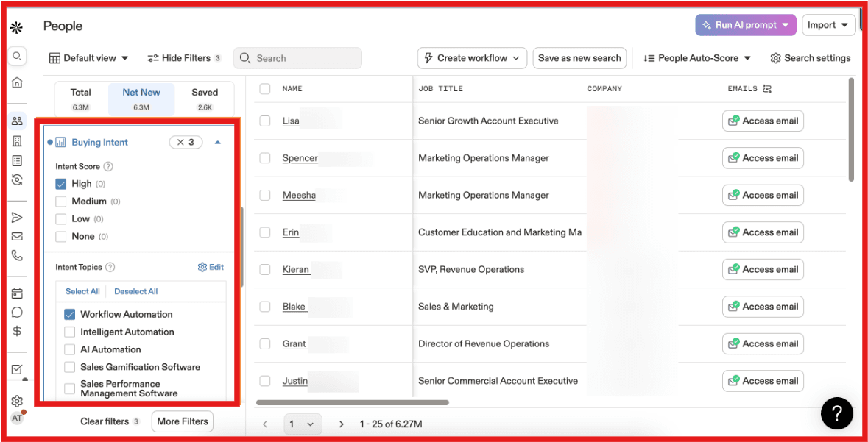The height and width of the screenshot is (442, 868).
Task: Open the Deals dollar icon in sidebar
Action: (x=17, y=332)
